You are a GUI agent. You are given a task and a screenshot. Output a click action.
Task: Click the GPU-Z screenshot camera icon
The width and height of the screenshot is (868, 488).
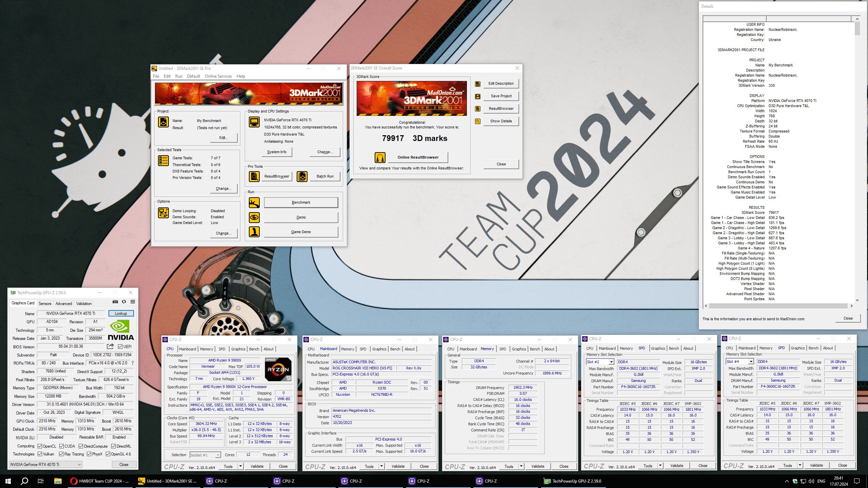pyautogui.click(x=115, y=302)
